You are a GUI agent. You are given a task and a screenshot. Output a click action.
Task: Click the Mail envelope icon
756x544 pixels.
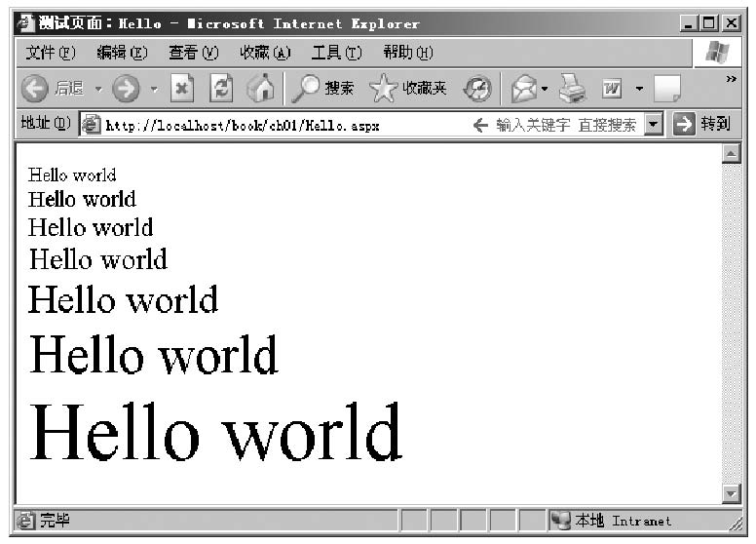click(524, 89)
